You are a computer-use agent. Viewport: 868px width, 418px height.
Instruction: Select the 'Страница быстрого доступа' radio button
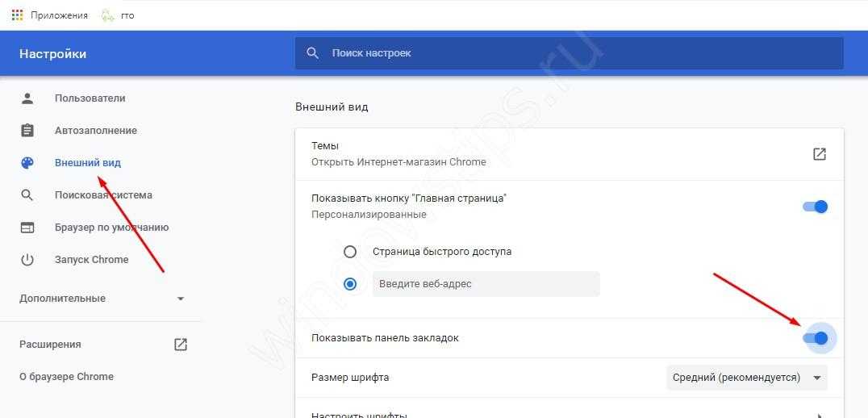coord(350,251)
